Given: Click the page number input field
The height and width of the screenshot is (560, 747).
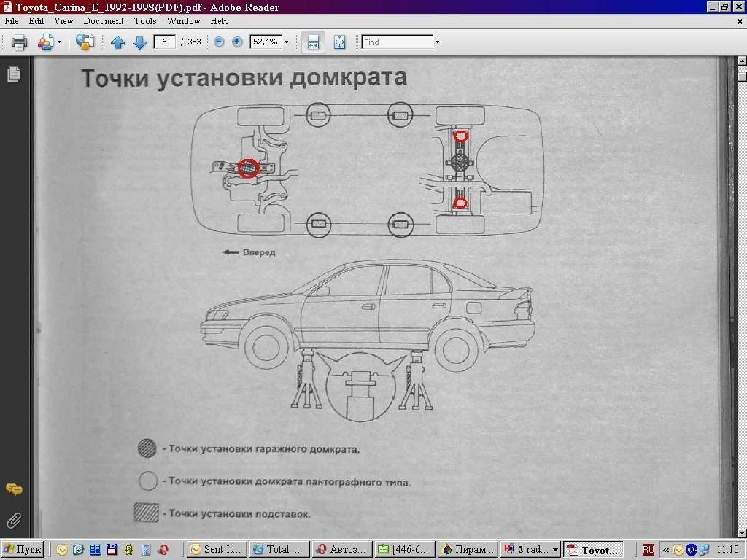Looking at the screenshot, I should pos(164,42).
